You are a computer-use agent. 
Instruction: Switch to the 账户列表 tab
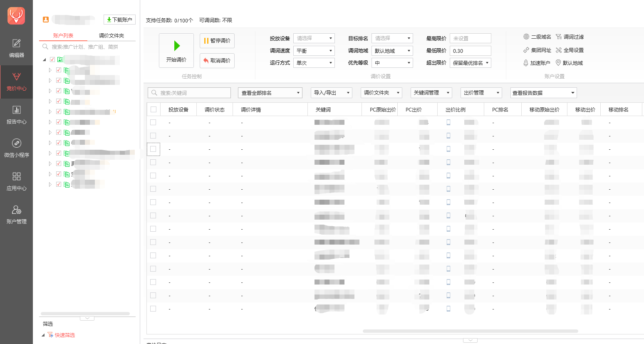coord(63,35)
